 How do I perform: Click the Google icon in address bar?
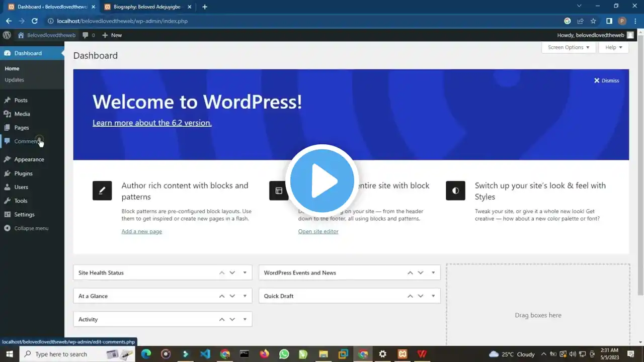click(x=568, y=21)
